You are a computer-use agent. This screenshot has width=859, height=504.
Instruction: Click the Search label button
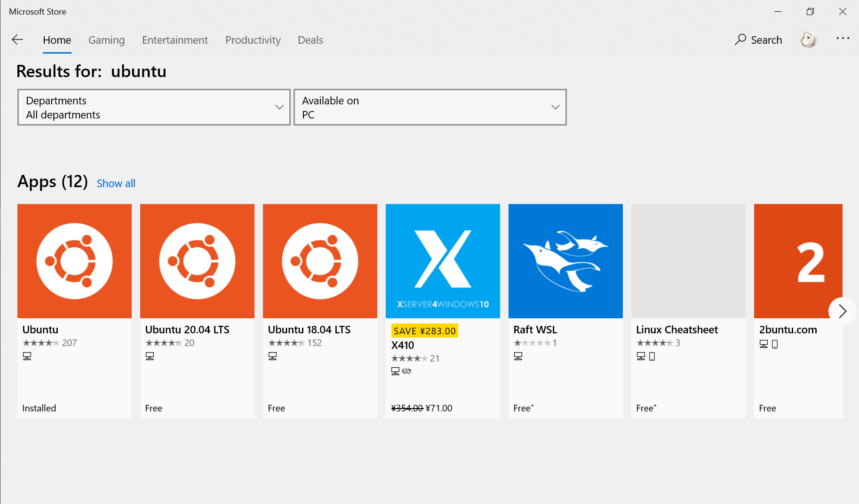[x=766, y=40]
